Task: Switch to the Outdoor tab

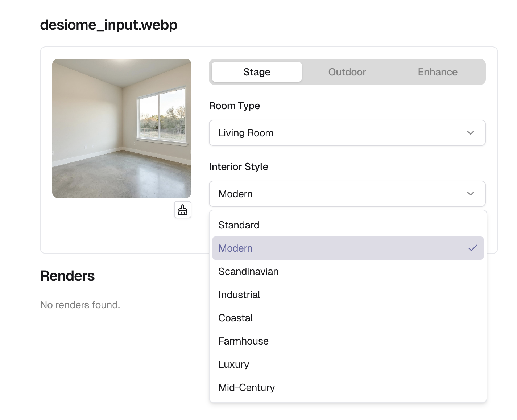Action: pos(347,72)
